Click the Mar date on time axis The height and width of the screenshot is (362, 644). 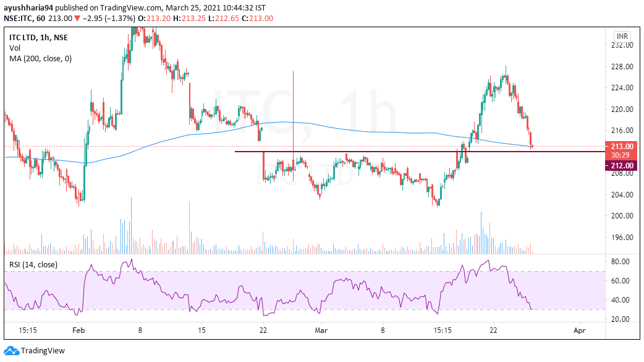(321, 330)
